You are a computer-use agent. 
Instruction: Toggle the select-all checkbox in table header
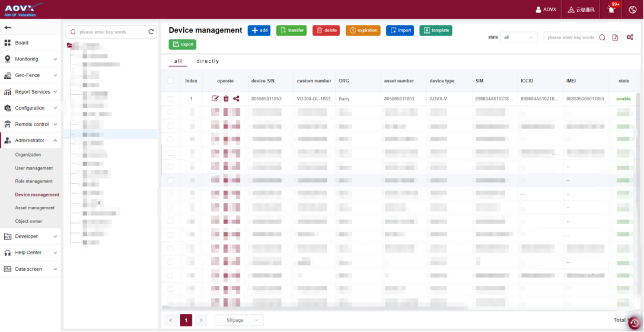click(x=170, y=81)
